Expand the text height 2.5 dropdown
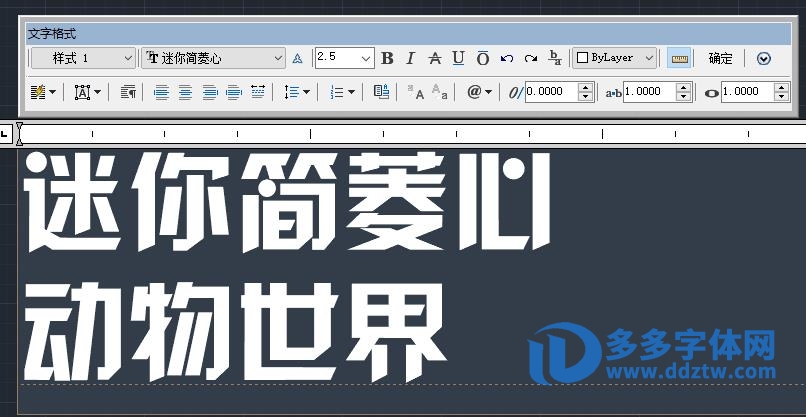 pos(365,59)
